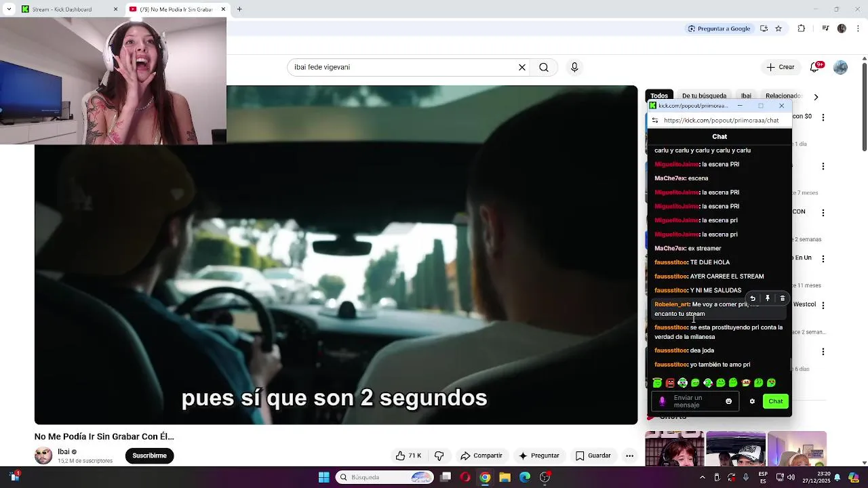Clear the YouTube search box with the X
This screenshot has height=488, width=868.
522,67
